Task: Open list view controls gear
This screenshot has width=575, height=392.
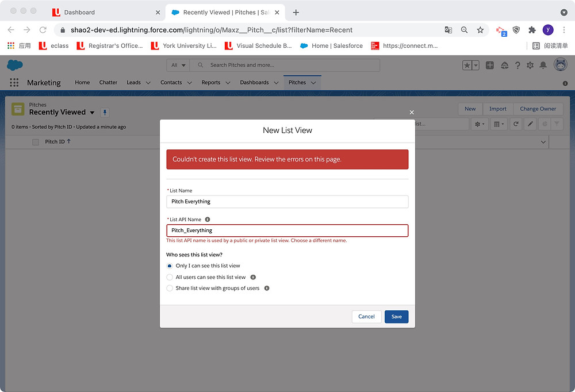Action: tap(480, 124)
